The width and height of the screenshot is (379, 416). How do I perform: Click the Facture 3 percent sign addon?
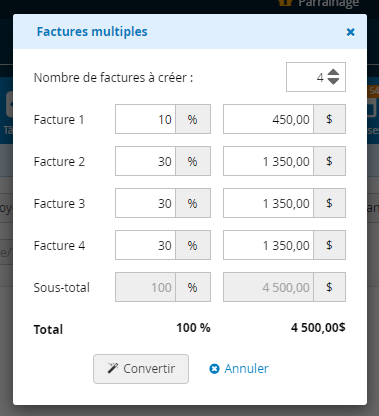tap(193, 203)
